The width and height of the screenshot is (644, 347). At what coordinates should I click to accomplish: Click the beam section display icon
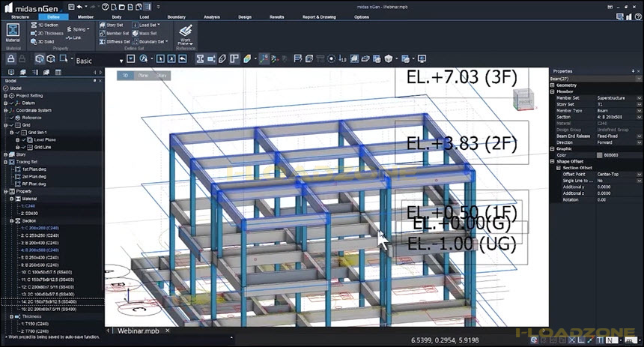click(200, 58)
